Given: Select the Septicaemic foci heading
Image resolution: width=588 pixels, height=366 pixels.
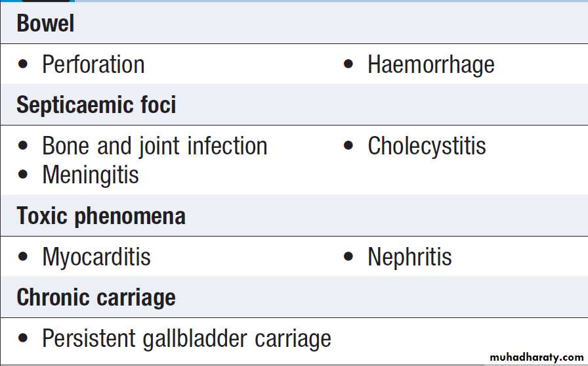Looking at the screenshot, I should 96,105.
